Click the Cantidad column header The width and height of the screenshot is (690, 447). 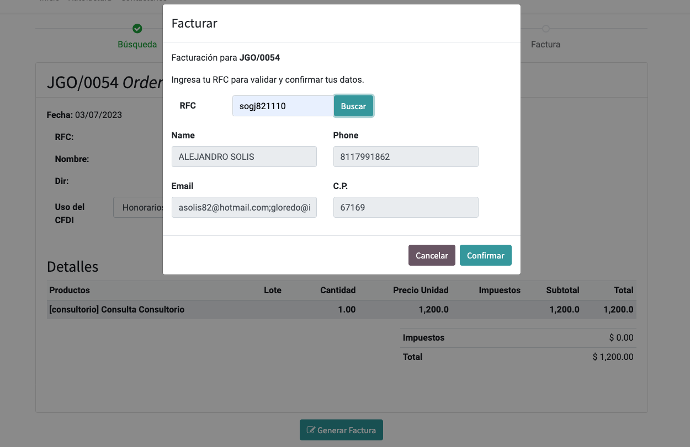tap(337, 290)
